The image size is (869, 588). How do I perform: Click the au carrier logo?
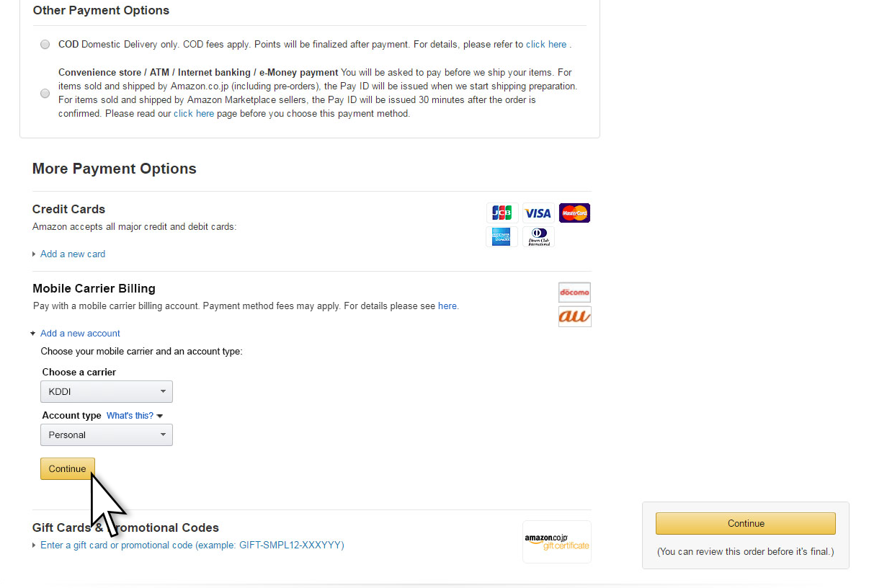pos(574,316)
